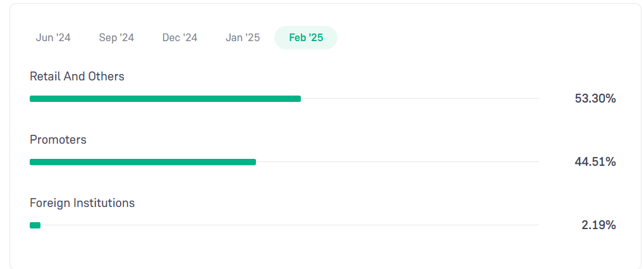644x269 pixels.
Task: Click the Retail And Others green bar
Action: click(x=165, y=99)
